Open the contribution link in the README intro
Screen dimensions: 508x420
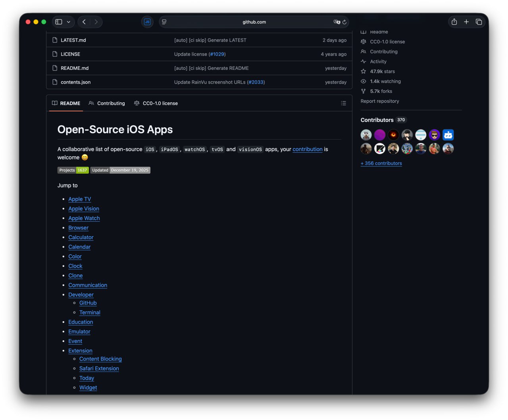coord(307,149)
